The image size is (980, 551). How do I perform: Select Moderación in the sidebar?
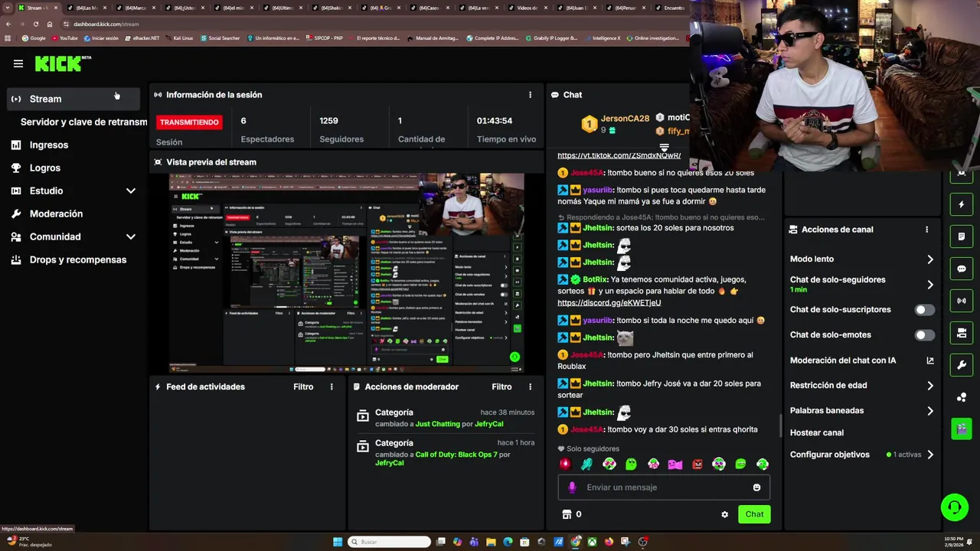pos(56,214)
